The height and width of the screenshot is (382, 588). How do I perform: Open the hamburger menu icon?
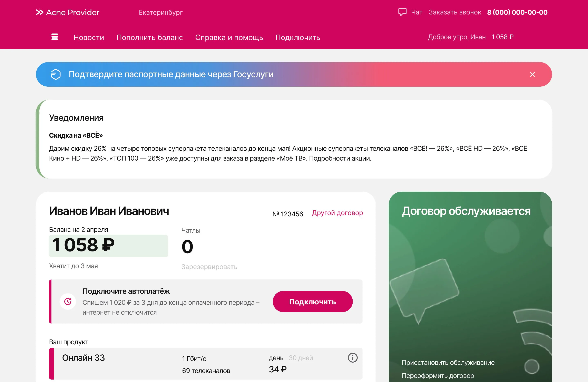coord(55,37)
